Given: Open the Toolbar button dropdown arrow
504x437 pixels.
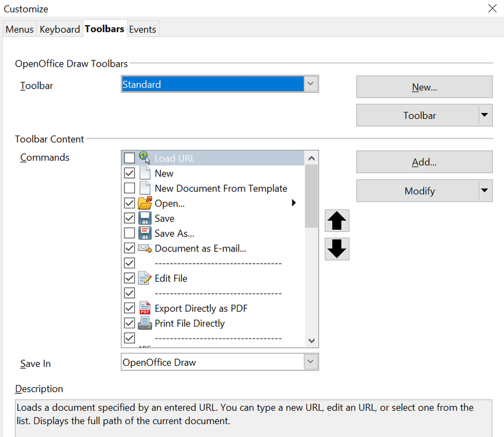Looking at the screenshot, I should [x=485, y=115].
